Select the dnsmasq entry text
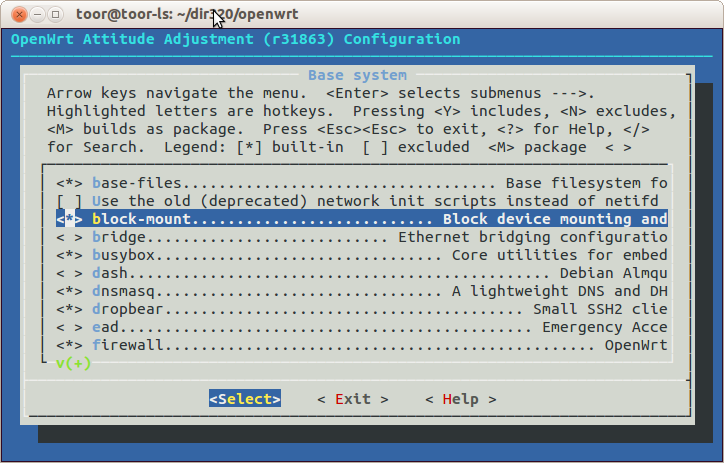The height and width of the screenshot is (463, 724). pyautogui.click(x=123, y=291)
